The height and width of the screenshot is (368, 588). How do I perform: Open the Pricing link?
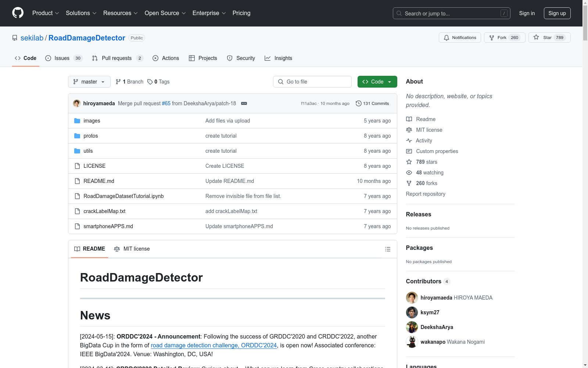pos(241,13)
